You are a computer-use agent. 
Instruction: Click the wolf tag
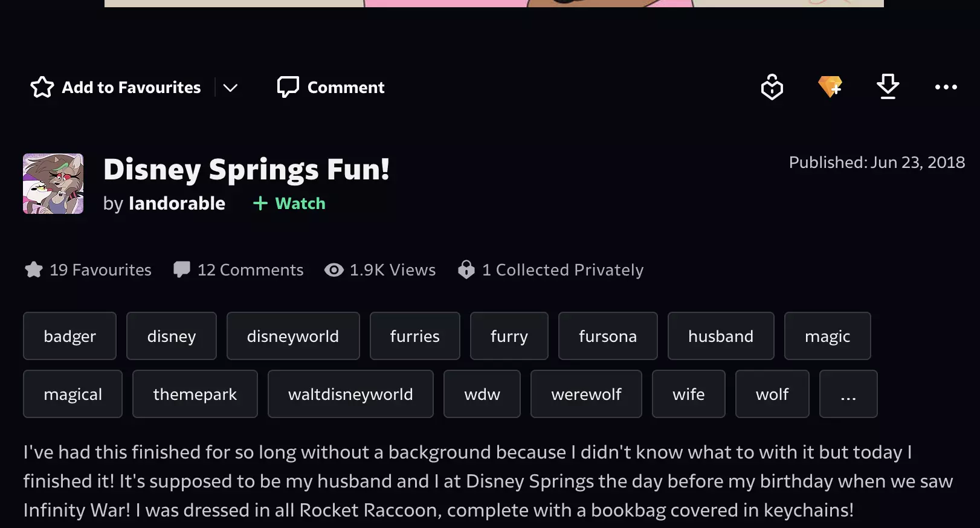tap(772, 394)
